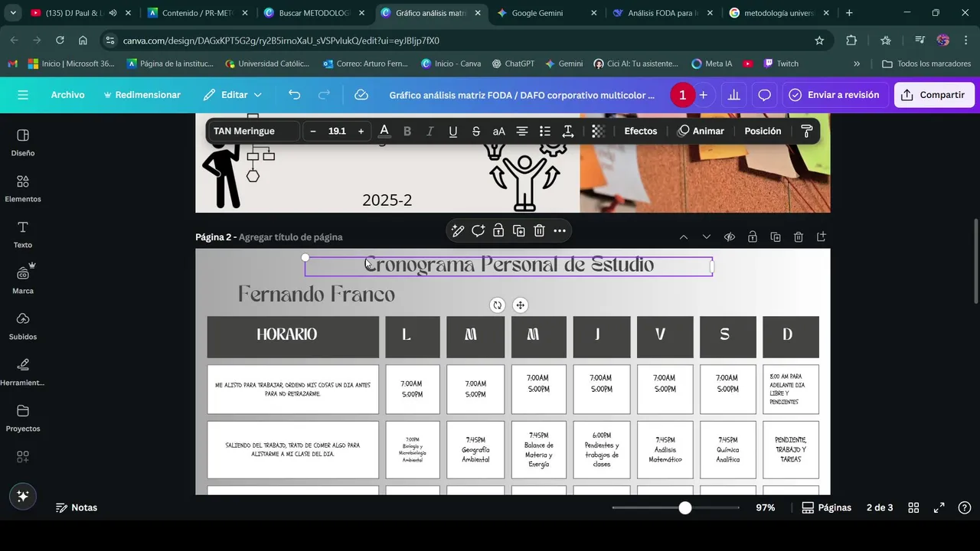Lock page 2
The width and height of the screenshot is (980, 551).
[x=753, y=237]
